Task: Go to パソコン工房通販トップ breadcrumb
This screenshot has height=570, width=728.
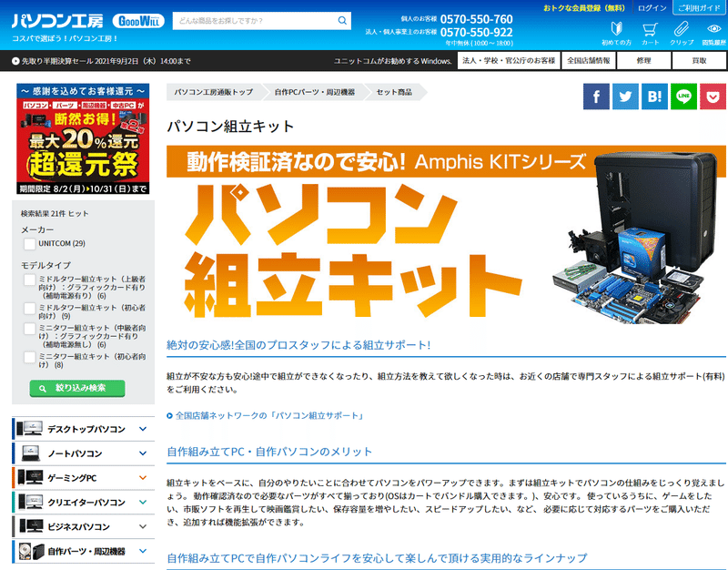Action: click(214, 92)
